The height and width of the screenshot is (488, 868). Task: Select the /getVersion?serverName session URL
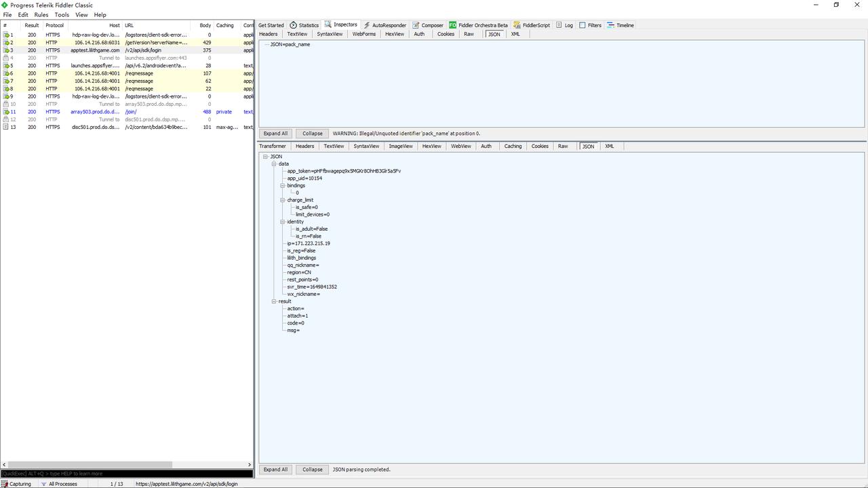pyautogui.click(x=156, y=43)
